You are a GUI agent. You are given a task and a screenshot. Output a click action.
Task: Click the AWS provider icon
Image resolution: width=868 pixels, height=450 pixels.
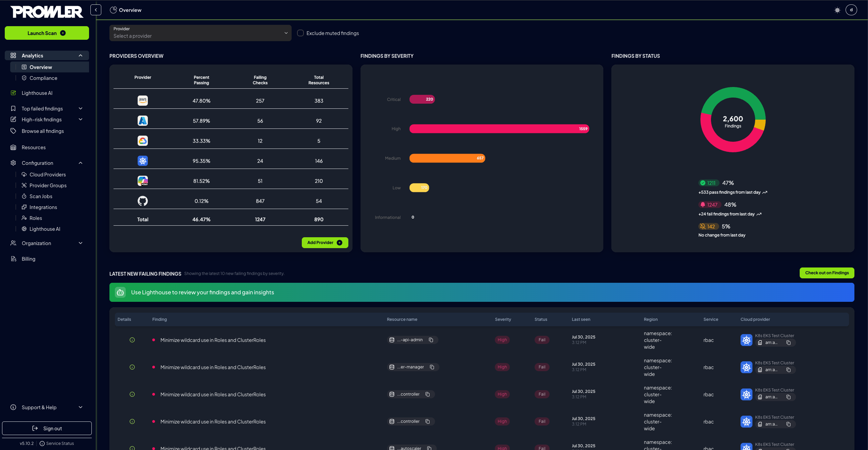point(143,101)
